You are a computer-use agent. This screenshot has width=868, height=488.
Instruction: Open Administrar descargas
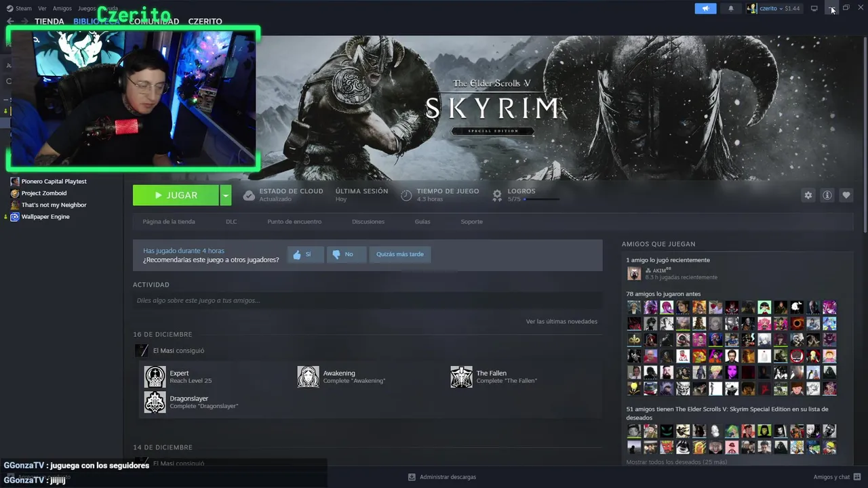448,477
